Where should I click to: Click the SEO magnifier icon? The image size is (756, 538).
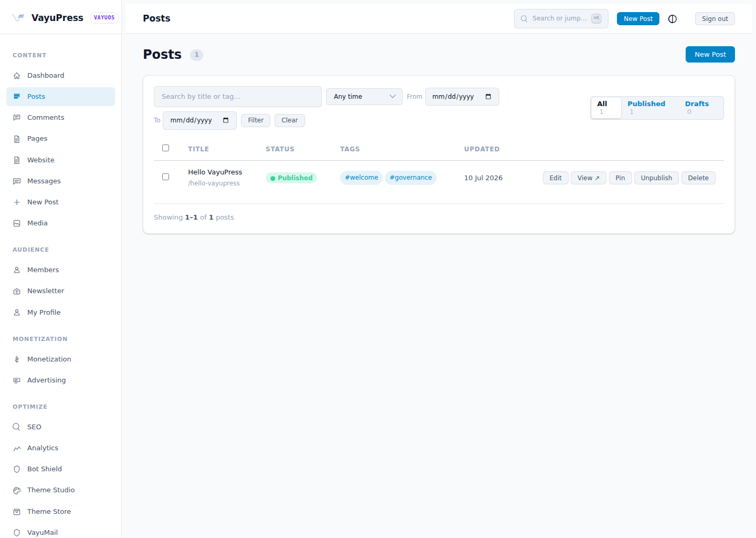(17, 427)
